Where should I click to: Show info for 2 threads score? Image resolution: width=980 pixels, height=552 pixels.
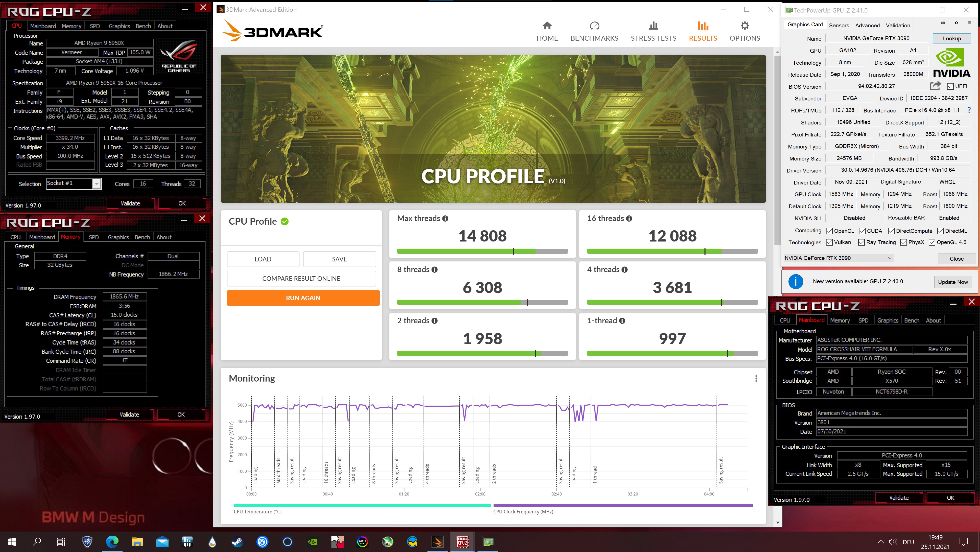434,320
